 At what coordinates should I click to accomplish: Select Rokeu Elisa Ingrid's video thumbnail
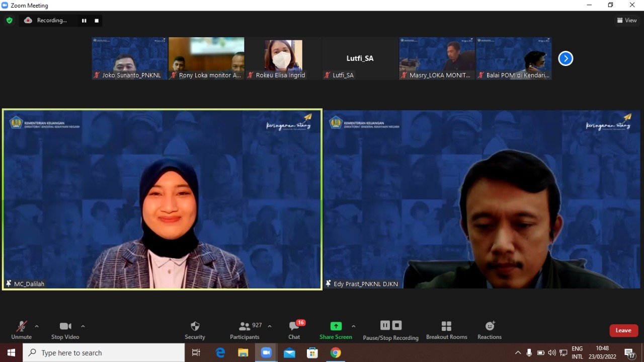(283, 58)
